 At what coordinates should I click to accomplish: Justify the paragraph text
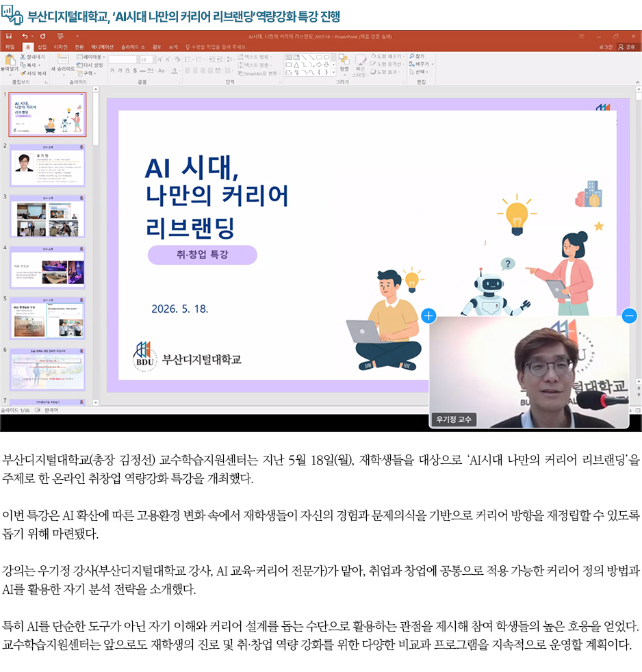point(210,70)
